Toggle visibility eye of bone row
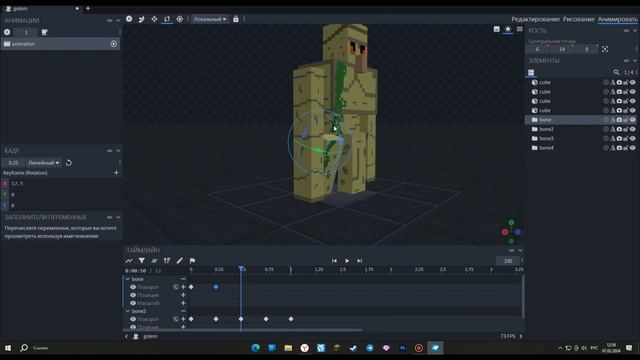The width and height of the screenshot is (640, 360). tap(633, 120)
